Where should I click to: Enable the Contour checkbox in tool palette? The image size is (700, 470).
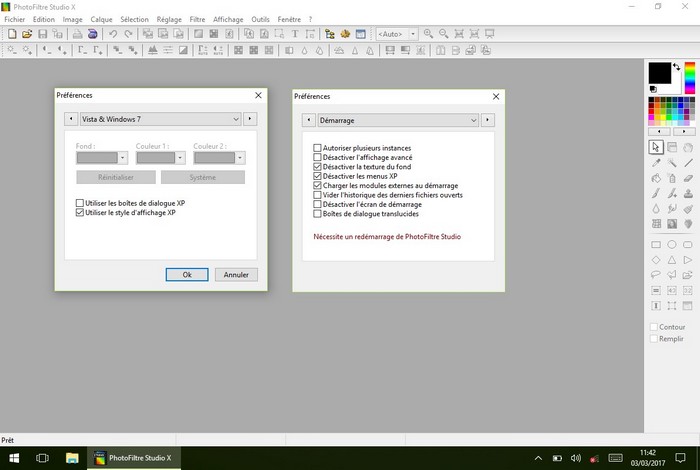tap(654, 327)
